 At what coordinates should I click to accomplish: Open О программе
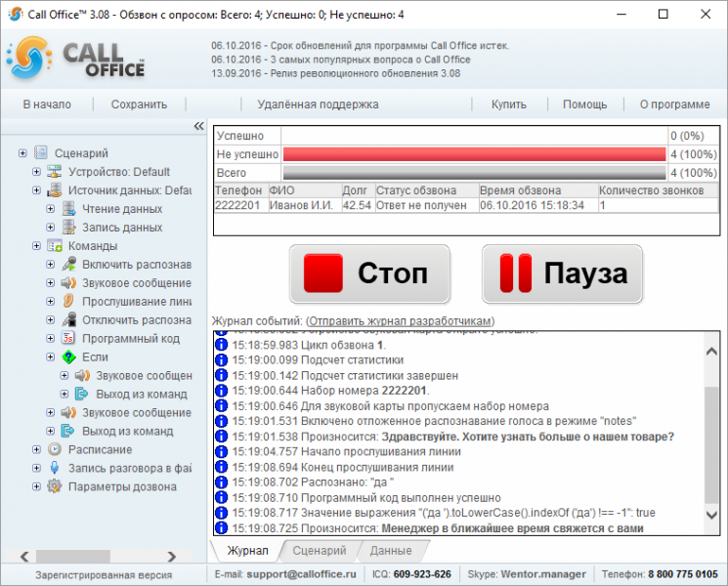coord(674,105)
